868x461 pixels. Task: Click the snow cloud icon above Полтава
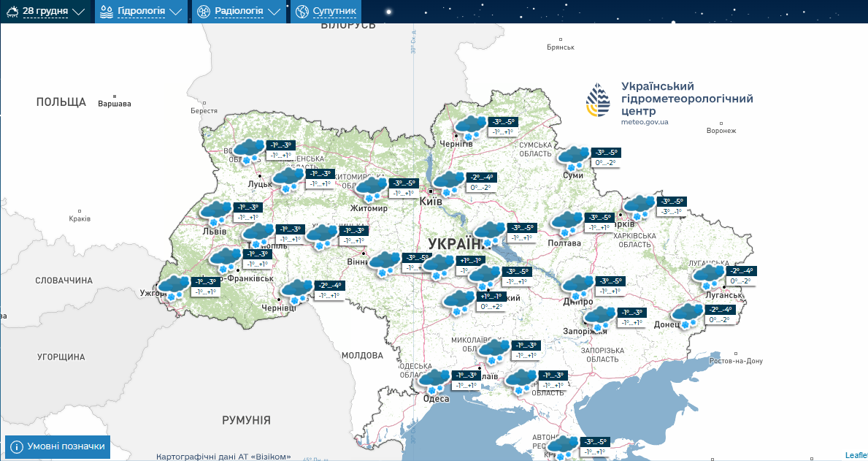pyautogui.click(x=566, y=222)
